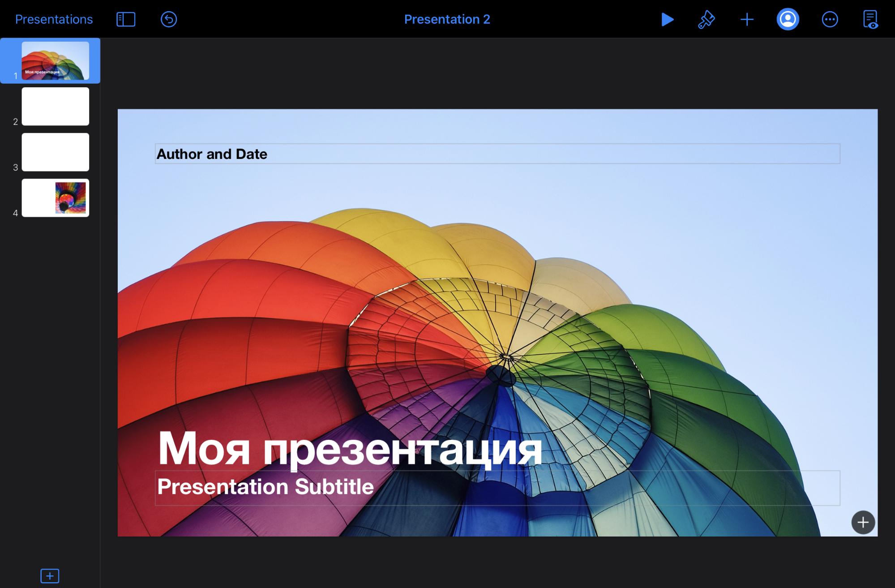
Task: Open the Presentations back navigation
Action: coord(54,19)
